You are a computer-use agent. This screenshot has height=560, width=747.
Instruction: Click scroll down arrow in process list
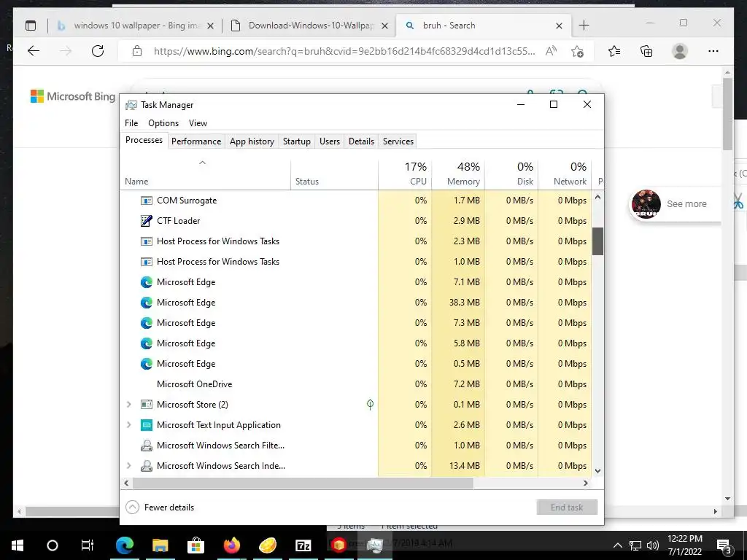coord(598,471)
